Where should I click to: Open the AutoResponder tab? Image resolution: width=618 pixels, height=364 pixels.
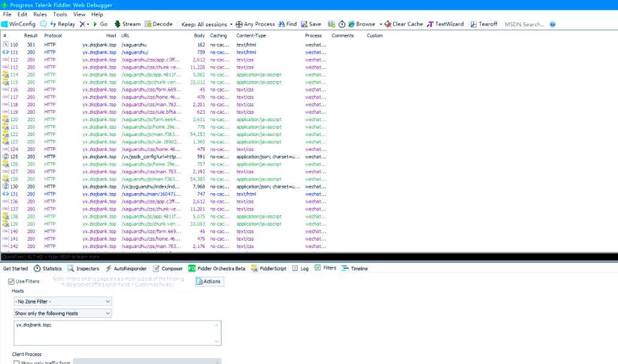[126, 268]
